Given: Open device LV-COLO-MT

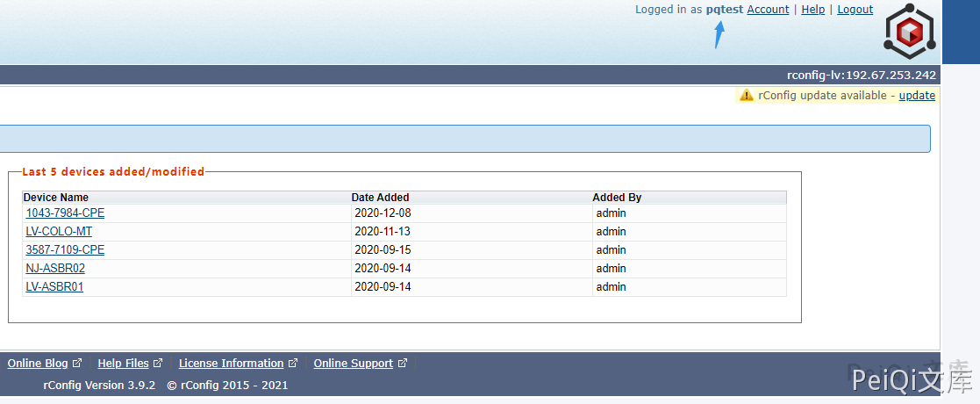Looking at the screenshot, I should coord(59,232).
